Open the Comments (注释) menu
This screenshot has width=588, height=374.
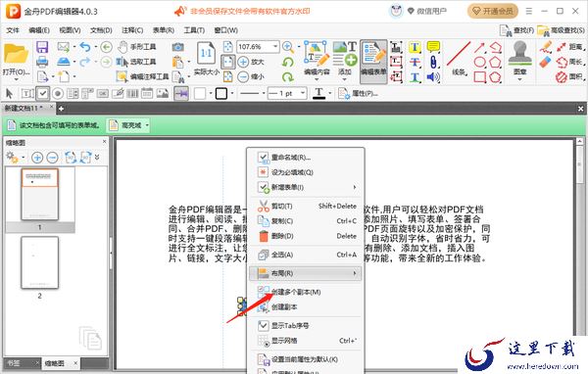(x=132, y=30)
